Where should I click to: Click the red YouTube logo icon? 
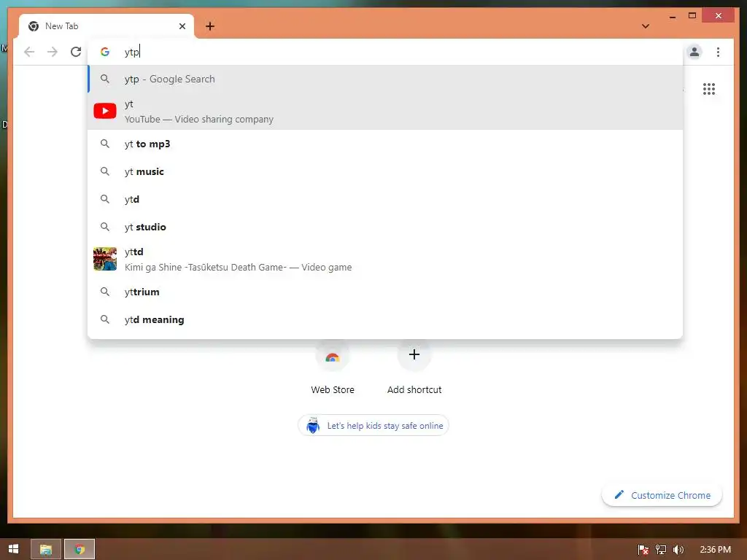(105, 111)
